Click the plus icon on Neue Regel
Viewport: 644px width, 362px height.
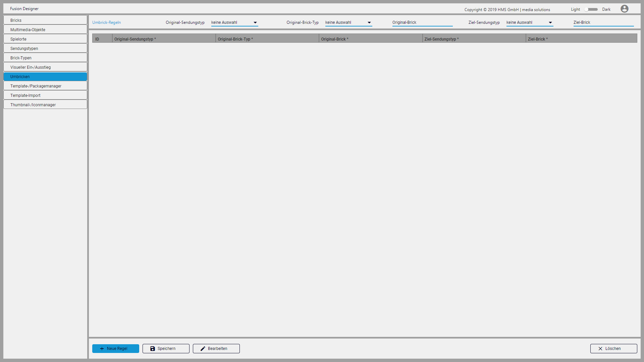[102, 349]
